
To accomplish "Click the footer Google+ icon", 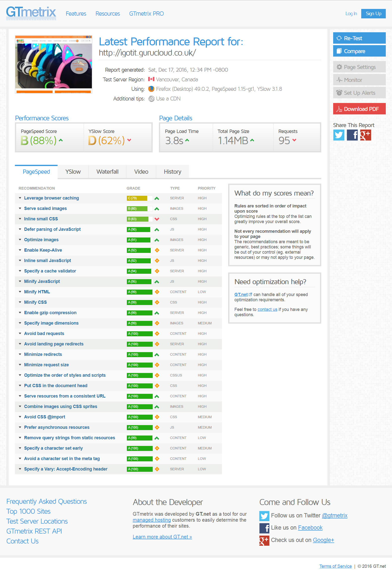I will coord(264,541).
